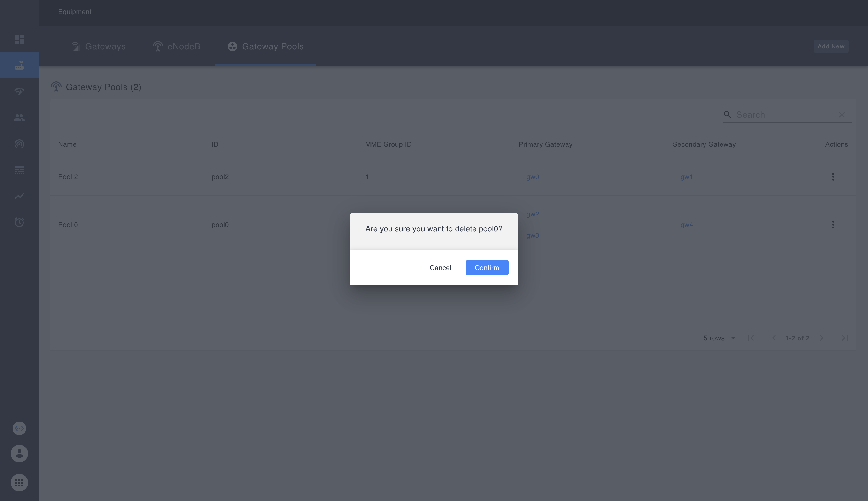Clear the search field with the X icon
The width and height of the screenshot is (868, 501).
click(842, 114)
